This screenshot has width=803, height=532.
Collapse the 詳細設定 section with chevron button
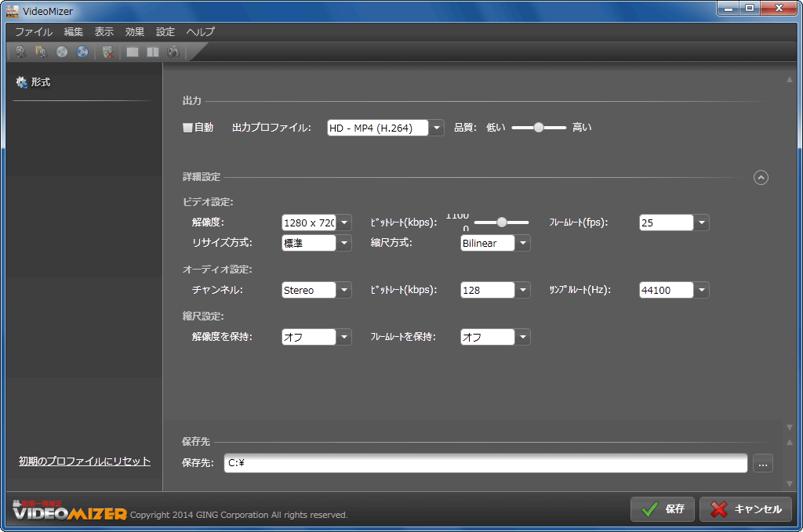(761, 178)
